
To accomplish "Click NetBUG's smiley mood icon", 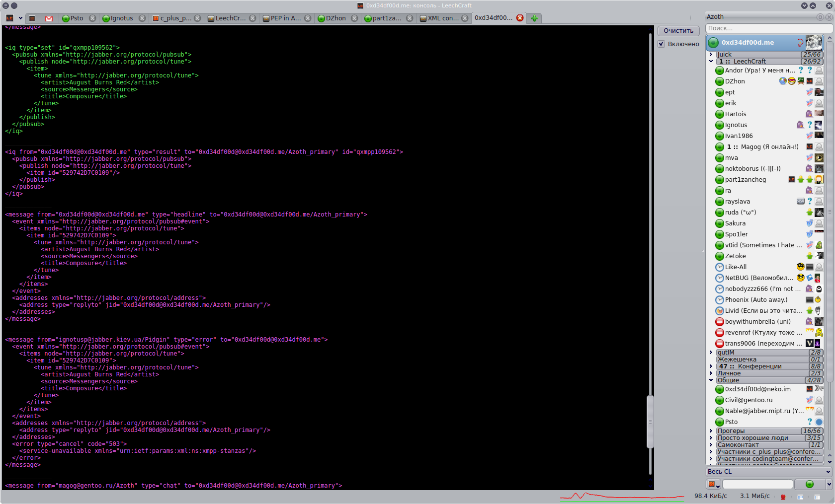I will point(800,278).
